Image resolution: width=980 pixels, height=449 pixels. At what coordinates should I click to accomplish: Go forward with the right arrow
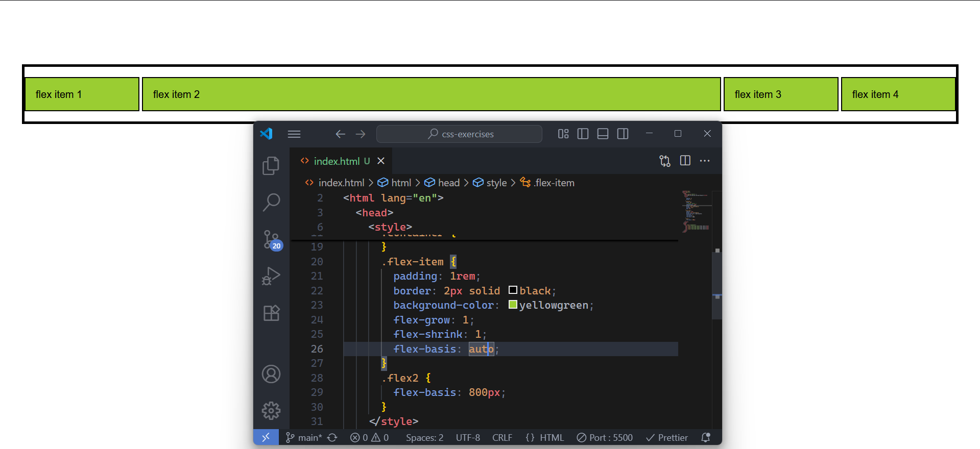(x=361, y=134)
